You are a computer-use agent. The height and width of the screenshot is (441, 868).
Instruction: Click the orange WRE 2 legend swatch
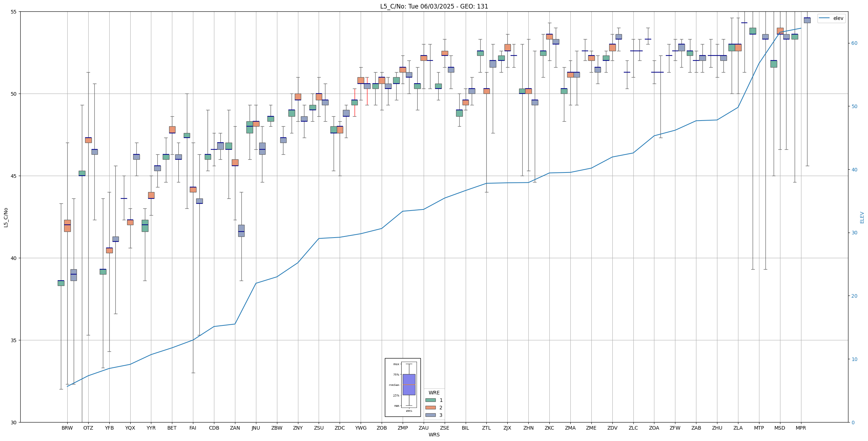(x=430, y=408)
